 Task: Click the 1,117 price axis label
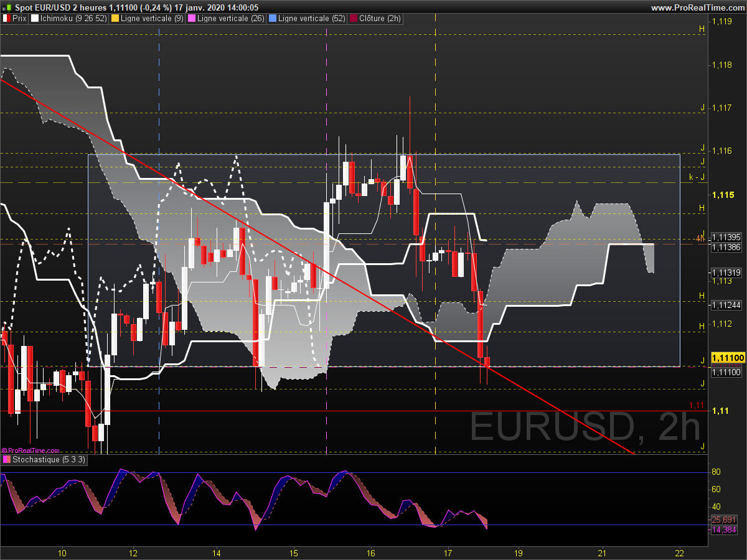point(722,108)
